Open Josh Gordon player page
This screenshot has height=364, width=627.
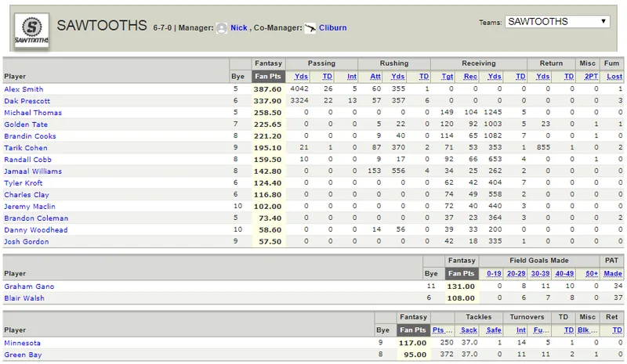27,242
